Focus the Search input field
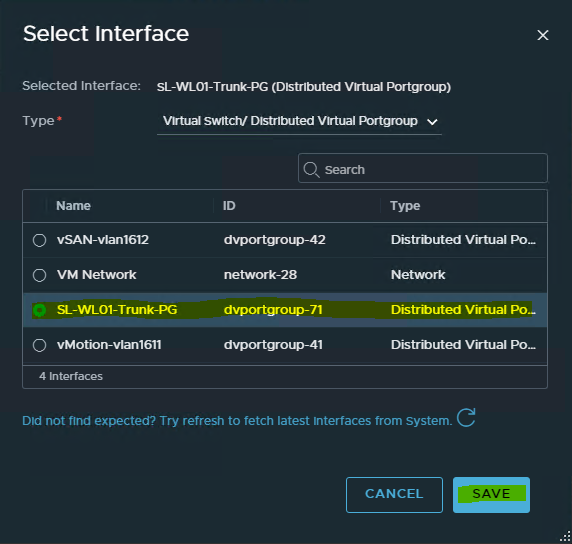Screen dimensions: 572x544 pos(422,168)
